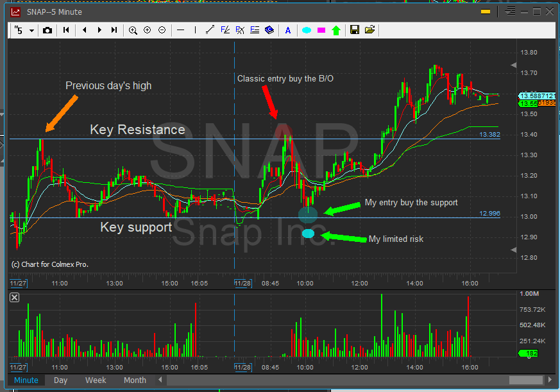Image resolution: width=560 pixels, height=392 pixels.
Task: Select the green up arrow drawing tool
Action: pos(336,30)
